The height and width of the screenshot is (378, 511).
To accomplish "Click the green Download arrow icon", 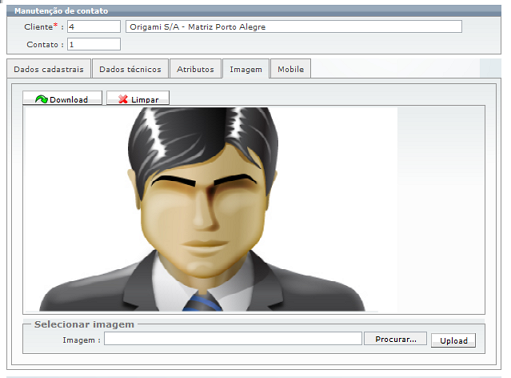I will tap(41, 99).
